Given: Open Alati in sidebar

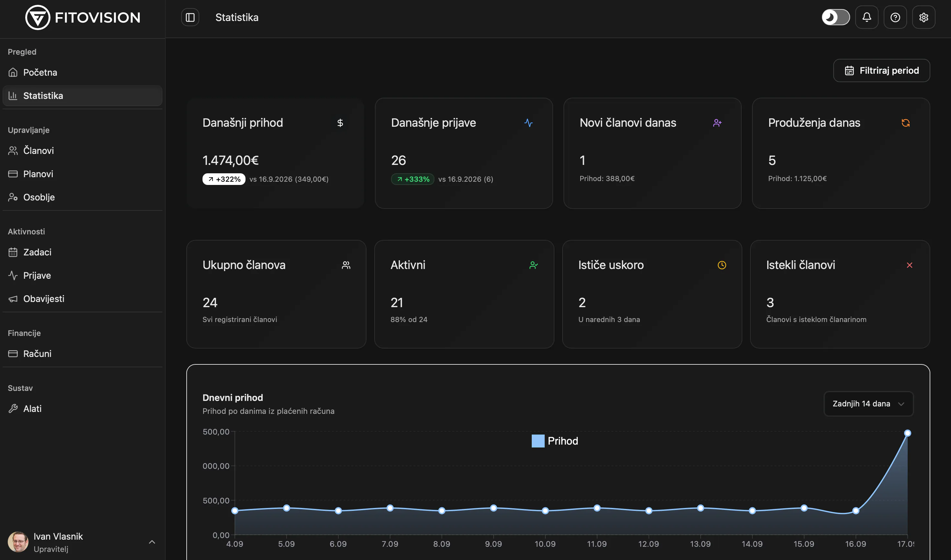Looking at the screenshot, I should pyautogui.click(x=82, y=409).
